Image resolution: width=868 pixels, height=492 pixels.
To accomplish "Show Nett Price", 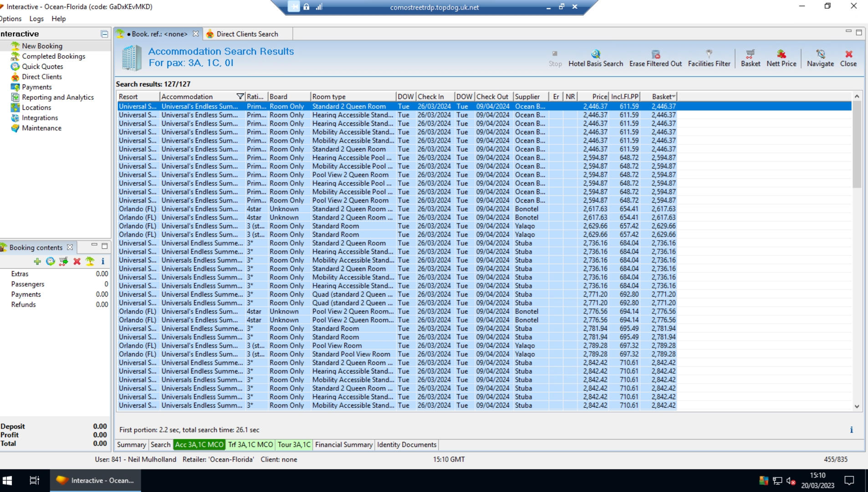I will coord(781,58).
